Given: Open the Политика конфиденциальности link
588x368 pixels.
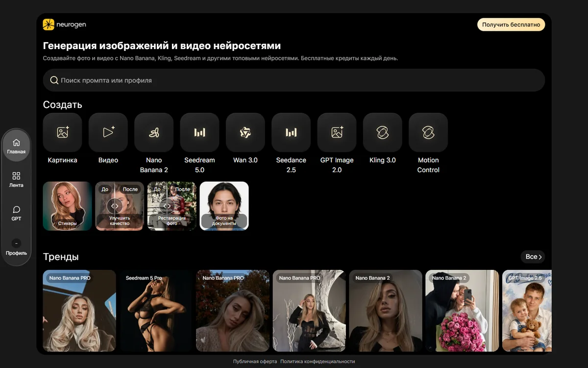Looking at the screenshot, I should (x=318, y=362).
